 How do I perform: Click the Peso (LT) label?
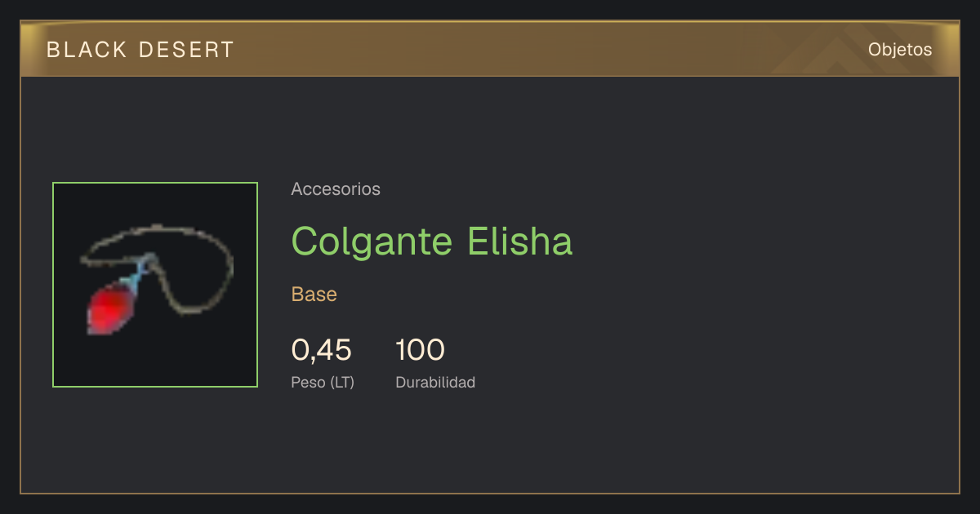point(323,382)
